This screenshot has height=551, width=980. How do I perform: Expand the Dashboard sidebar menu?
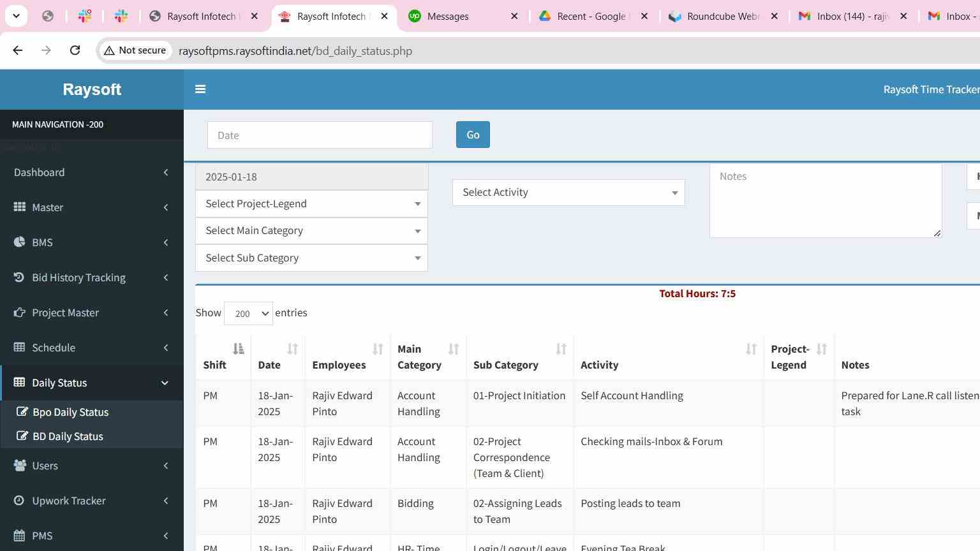[92, 172]
